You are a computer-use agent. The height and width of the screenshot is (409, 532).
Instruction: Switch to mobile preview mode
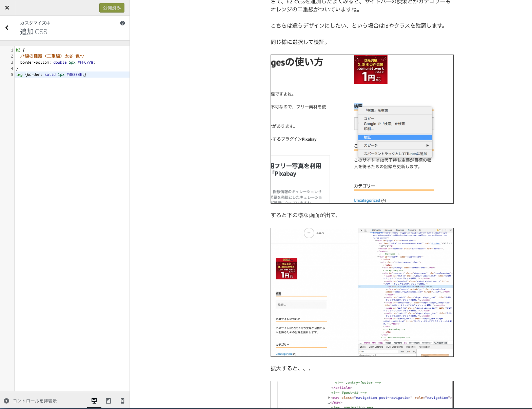pos(122,401)
